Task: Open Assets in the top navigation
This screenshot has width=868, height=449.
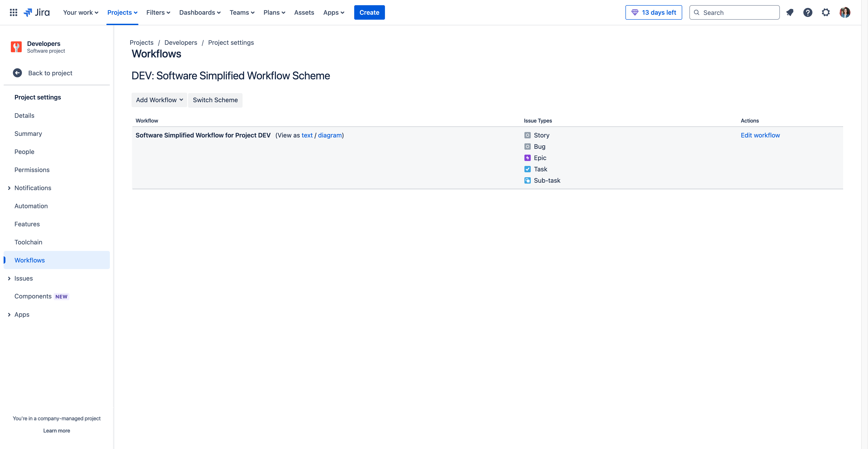Action: coord(304,12)
